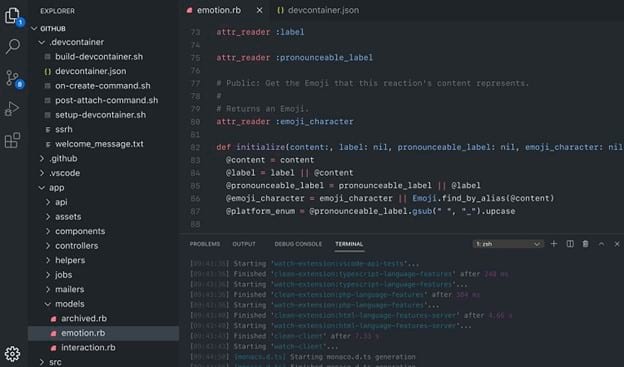Expand the helpers folder
The width and height of the screenshot is (624, 367).
[x=48, y=260]
